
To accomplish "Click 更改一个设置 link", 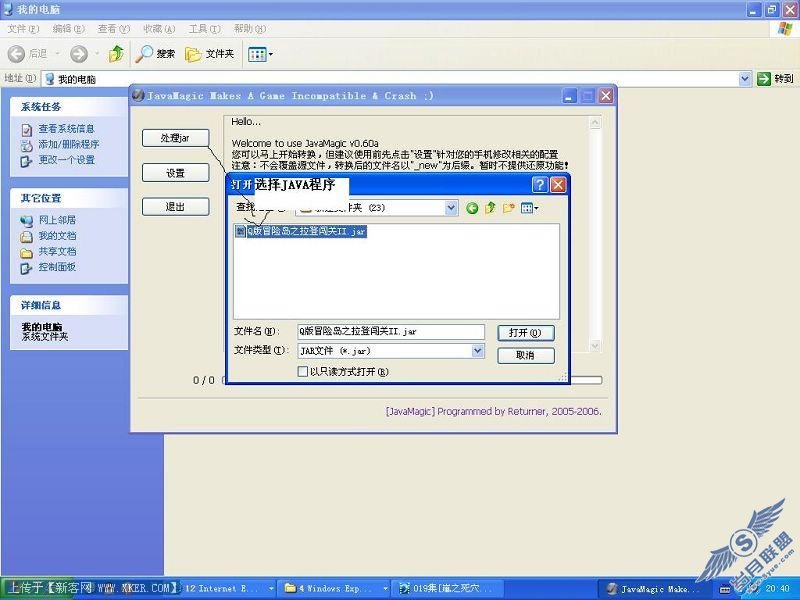I will pyautogui.click(x=67, y=160).
